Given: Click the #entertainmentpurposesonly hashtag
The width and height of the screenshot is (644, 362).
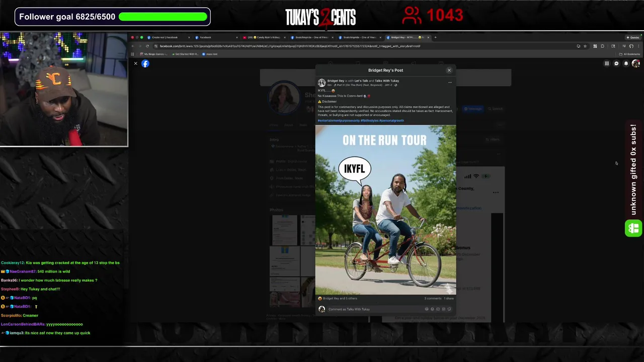Looking at the screenshot, I should coord(339,121).
